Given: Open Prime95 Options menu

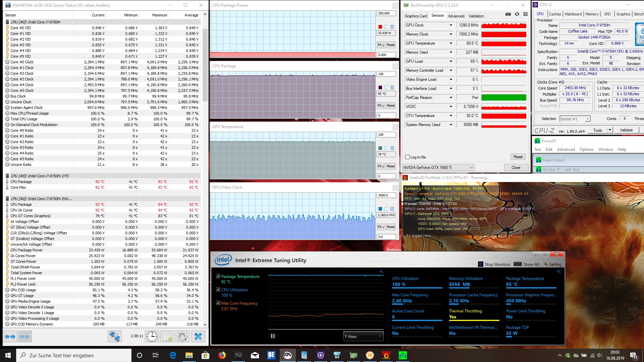Looking at the screenshot, I should [586, 149].
